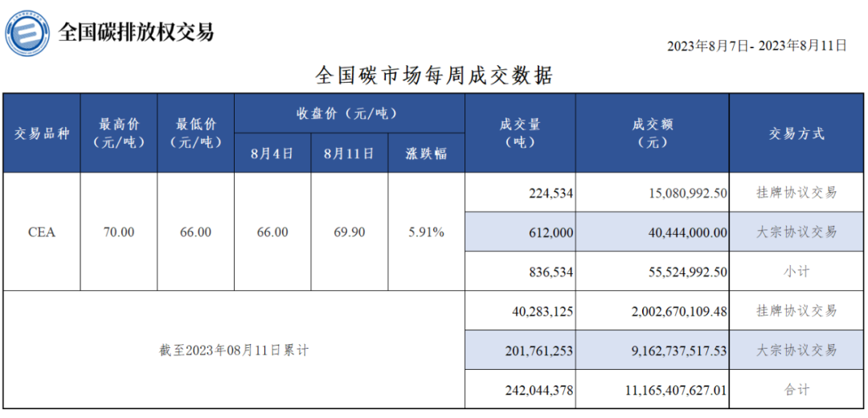Image resolution: width=868 pixels, height=418 pixels.
Task: Select the 11,165,407,627.01 total amount cell
Action: point(652,390)
